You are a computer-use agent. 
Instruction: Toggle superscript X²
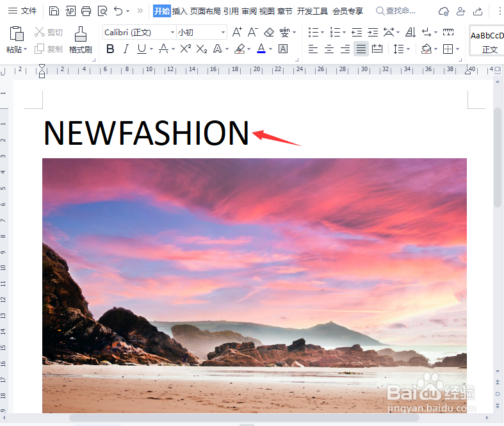click(186, 49)
